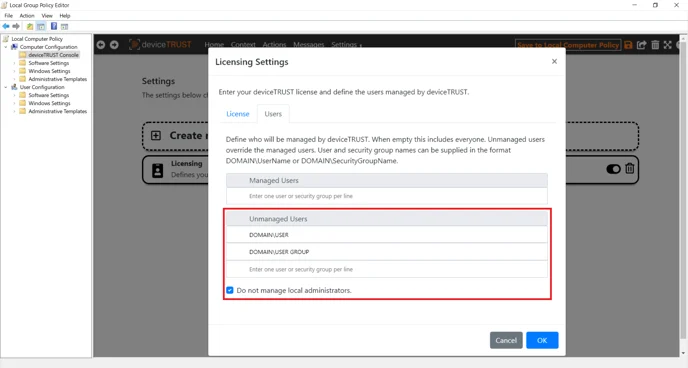Expand Software Settings under Computer Configuration
This screenshot has height=368, width=688.
[14, 63]
